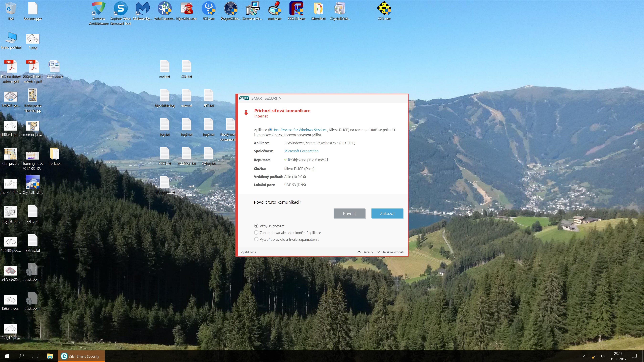
Task: Select 'Vytvořit pravidlo a trvale zapamatovat' option
Action: 256,239
